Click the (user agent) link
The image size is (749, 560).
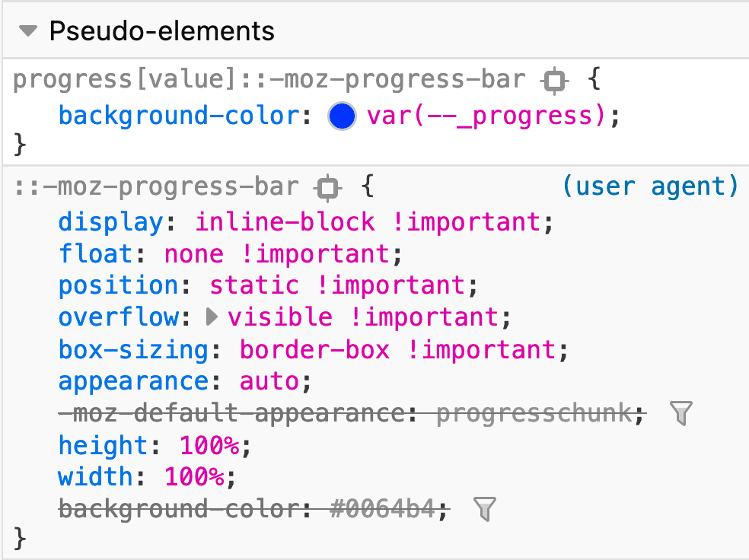point(649,186)
